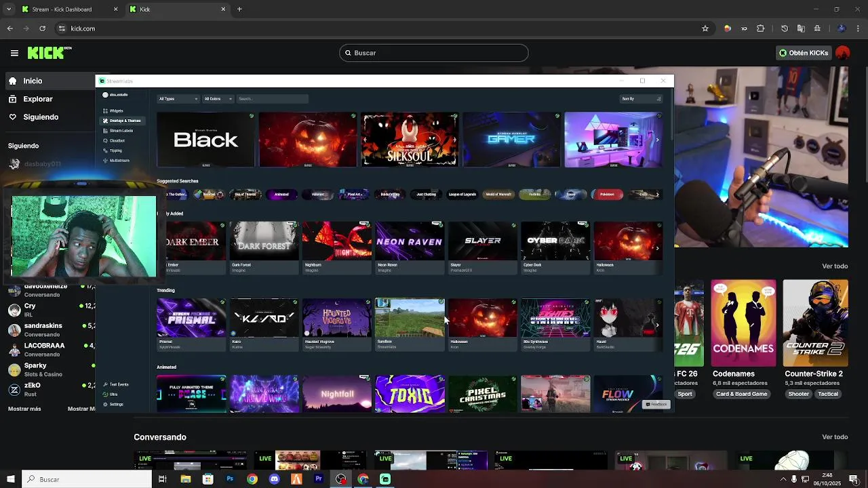Open the Pixel Christmas animated overlay
868x488 pixels.
[x=482, y=394]
